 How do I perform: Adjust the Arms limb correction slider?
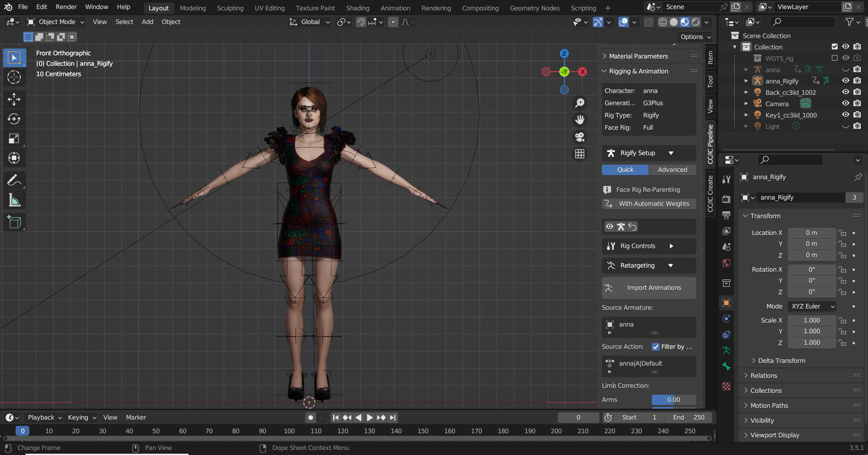[x=674, y=400]
